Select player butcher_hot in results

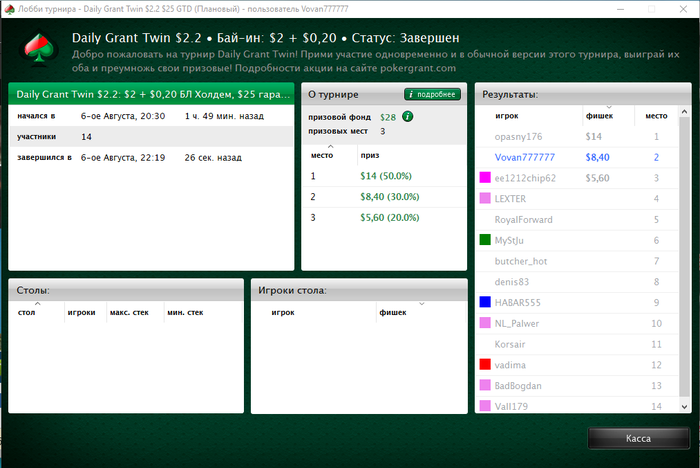pos(521,261)
